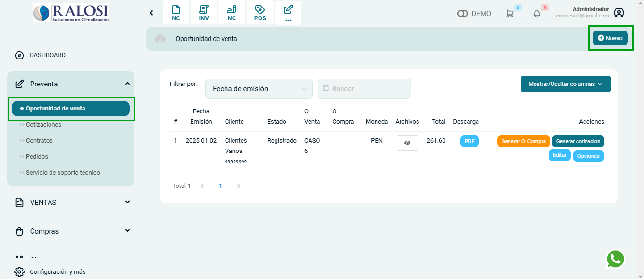View files with the eye button

tap(407, 143)
